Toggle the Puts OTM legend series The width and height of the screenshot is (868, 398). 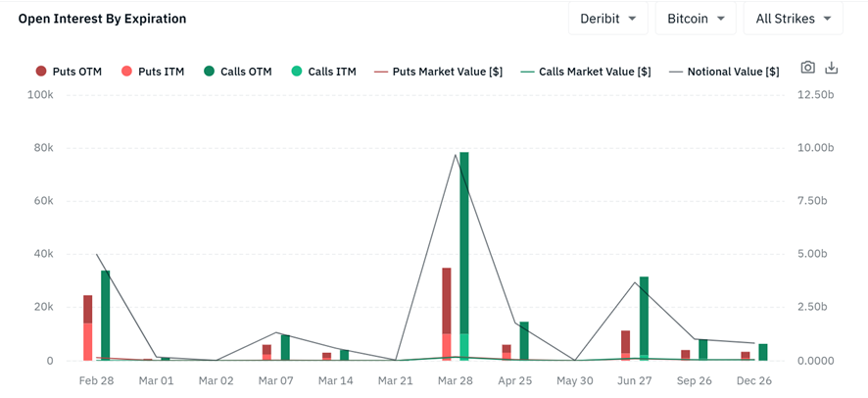pyautogui.click(x=69, y=72)
